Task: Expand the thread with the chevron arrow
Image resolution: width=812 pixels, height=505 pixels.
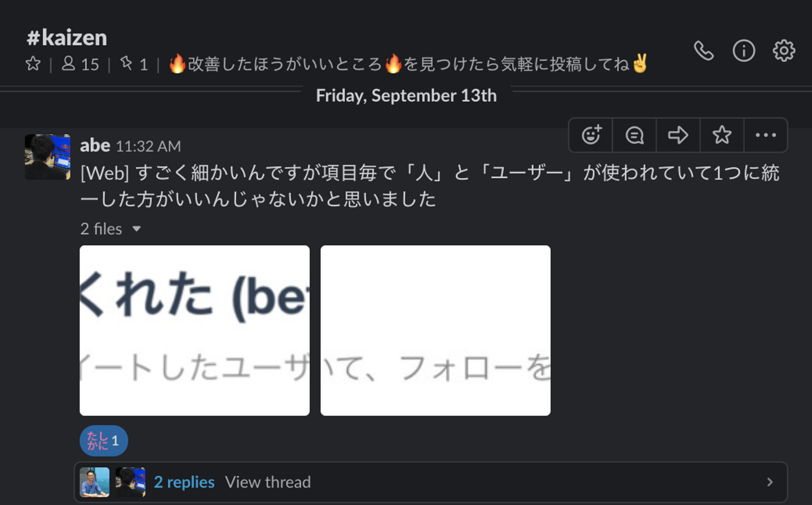Action: [770, 482]
